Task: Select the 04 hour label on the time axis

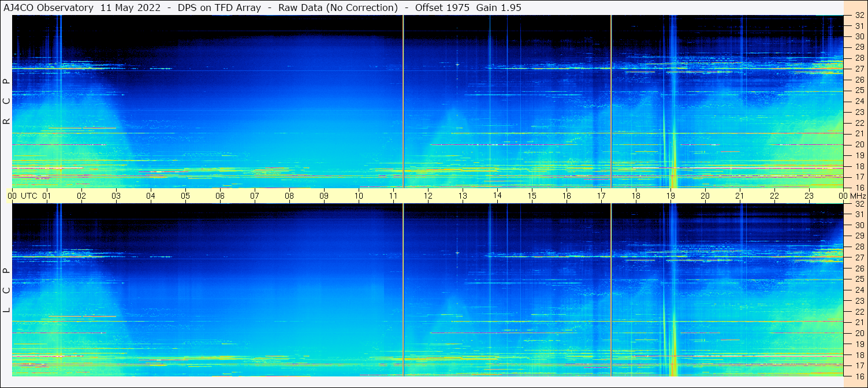Action: coord(151,196)
